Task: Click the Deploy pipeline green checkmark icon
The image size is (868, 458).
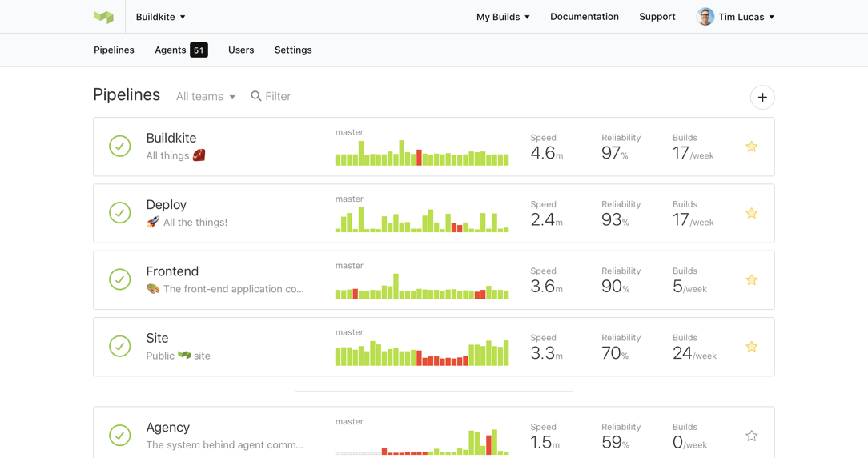Action: [x=120, y=213]
